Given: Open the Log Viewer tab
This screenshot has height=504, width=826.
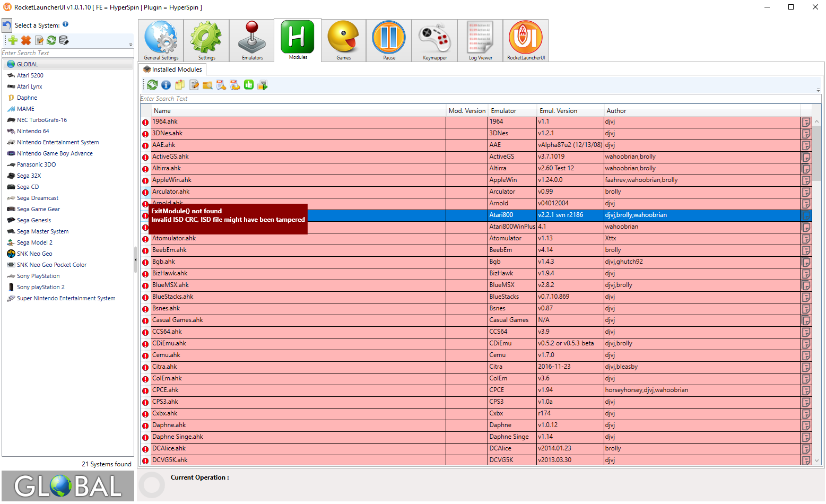Looking at the screenshot, I should click(481, 41).
